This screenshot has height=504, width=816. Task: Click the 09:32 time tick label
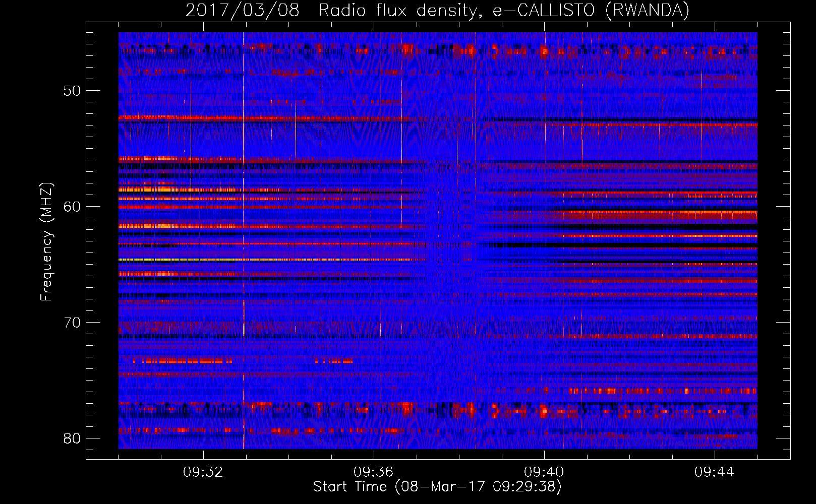coord(203,472)
